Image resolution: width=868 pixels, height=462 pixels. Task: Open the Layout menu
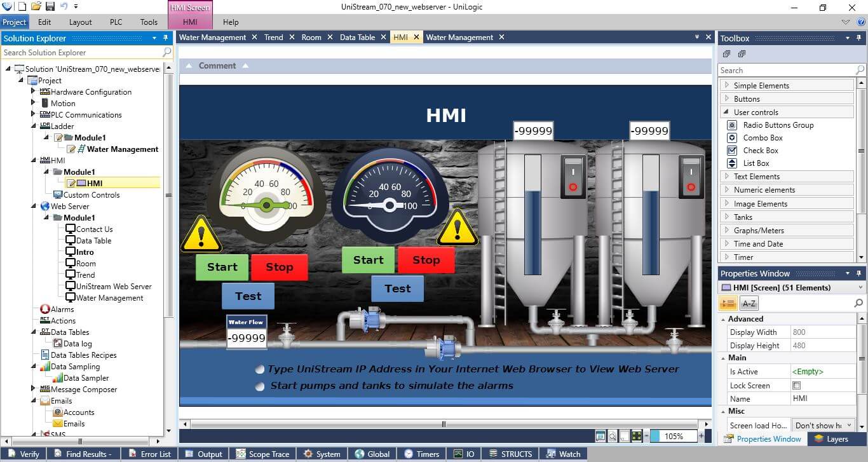tap(80, 22)
